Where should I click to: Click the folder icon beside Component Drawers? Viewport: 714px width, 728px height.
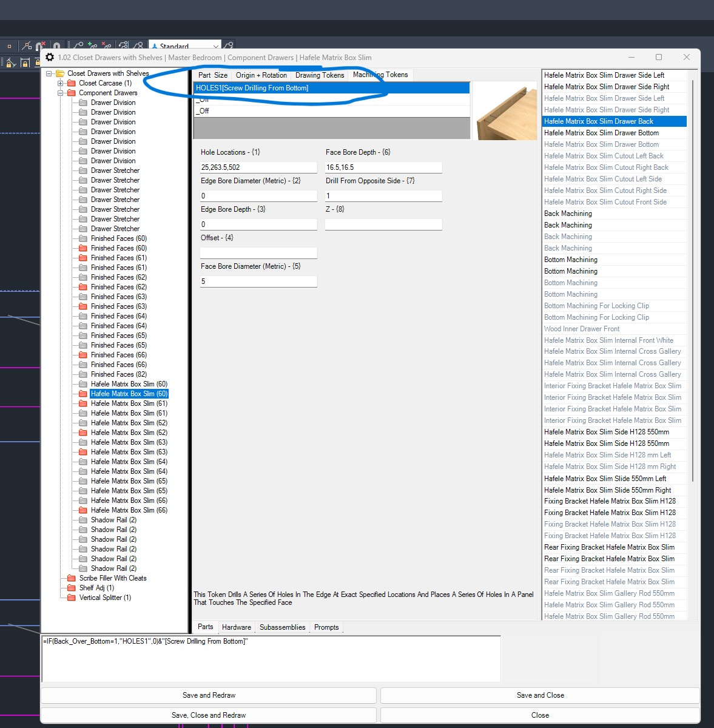(72, 93)
